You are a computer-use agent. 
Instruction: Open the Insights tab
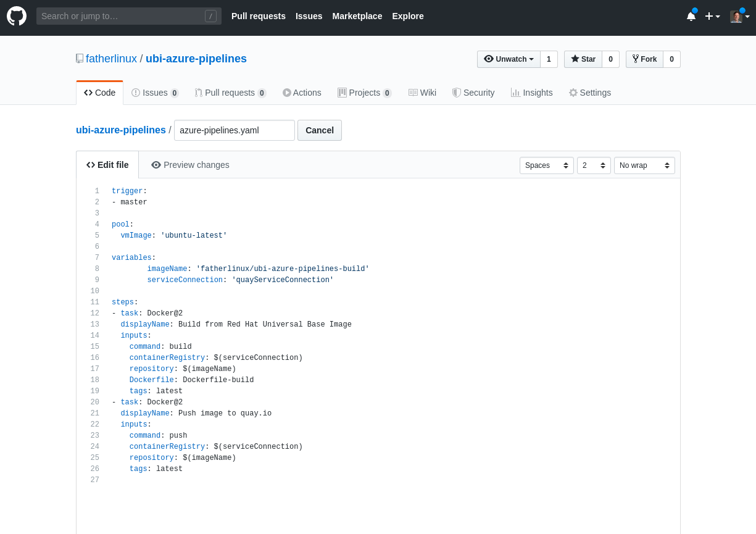coord(531,93)
